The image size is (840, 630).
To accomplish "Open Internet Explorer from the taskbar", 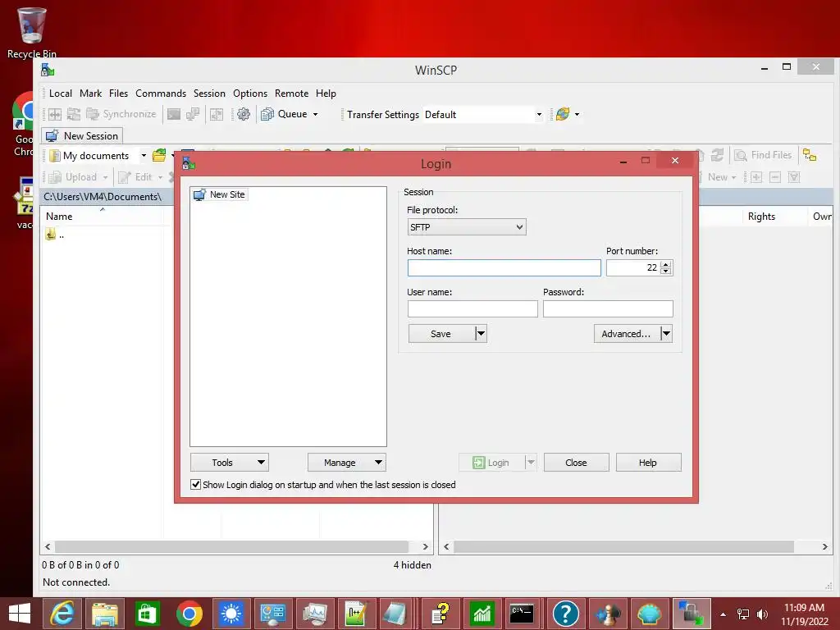I will tap(62, 614).
